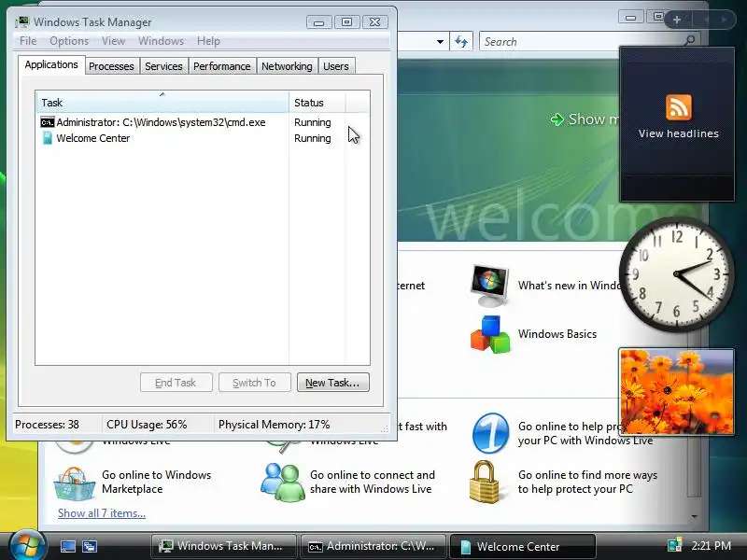The image size is (747, 560).
Task: Click the Task Manager title bar icon
Action: [x=21, y=21]
